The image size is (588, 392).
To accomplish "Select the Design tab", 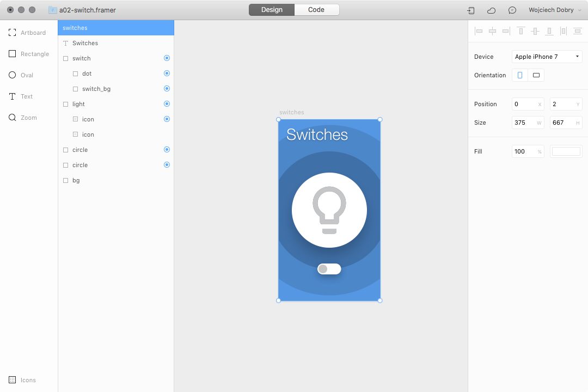I will [x=271, y=9].
